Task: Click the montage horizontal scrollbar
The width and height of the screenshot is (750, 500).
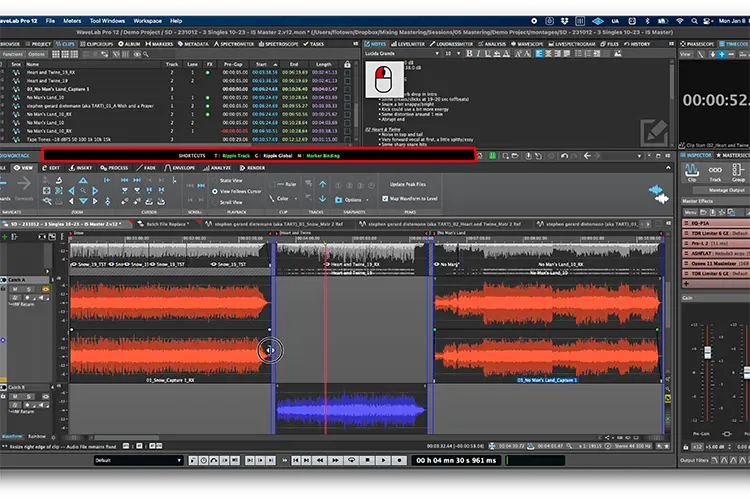Action: pos(127,437)
